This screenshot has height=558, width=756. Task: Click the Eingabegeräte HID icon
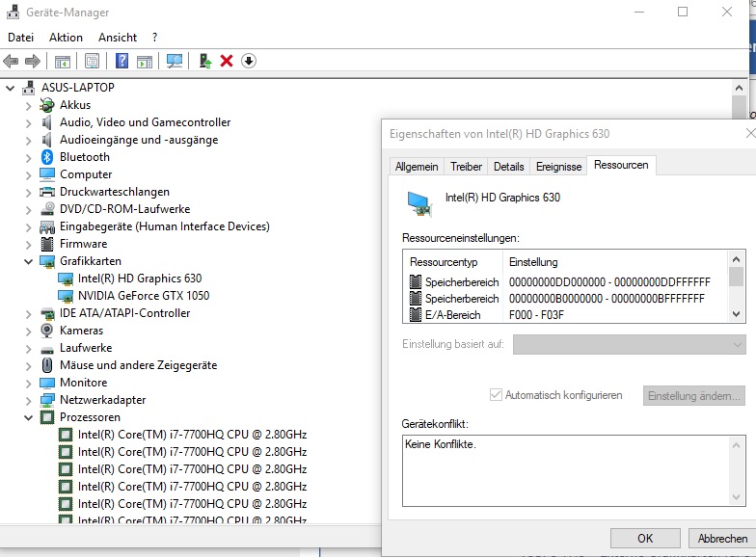(x=47, y=227)
